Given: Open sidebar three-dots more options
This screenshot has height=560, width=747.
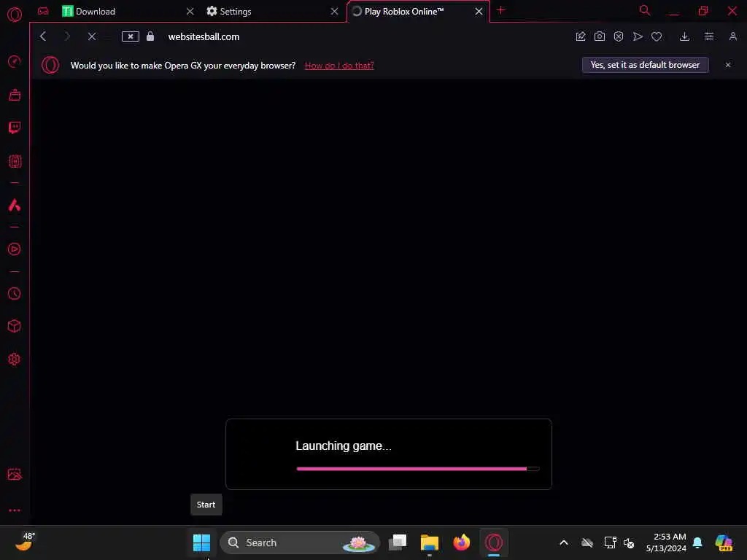Looking at the screenshot, I should (15, 510).
